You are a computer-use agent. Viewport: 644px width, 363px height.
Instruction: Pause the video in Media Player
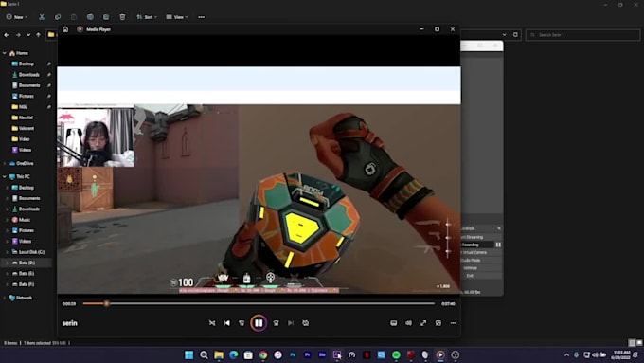click(x=259, y=323)
